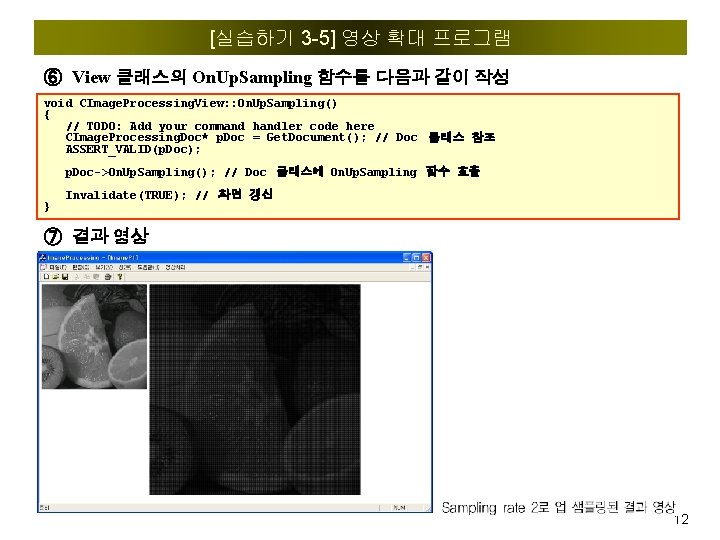Viewport: 720px width, 540px height.
Task: Close the ImageProcessing window
Action: pos(426,258)
